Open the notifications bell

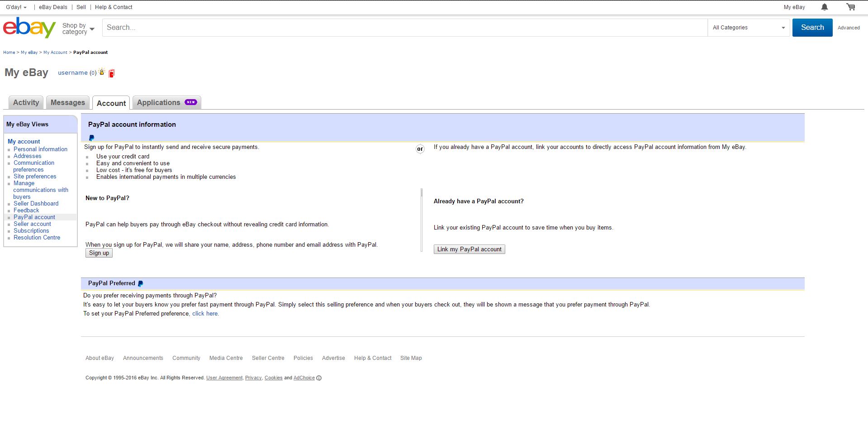click(x=825, y=7)
